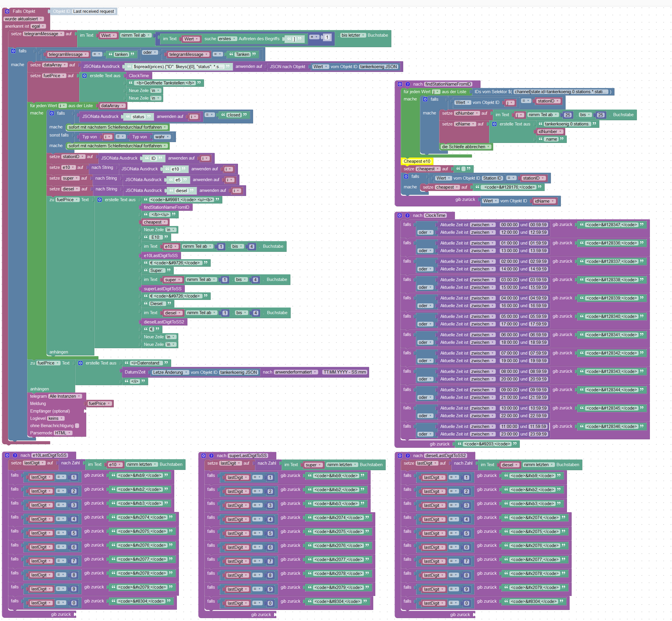Click comment question mark on findStationNameFromID function
The height and width of the screenshot is (621, 672).
click(x=407, y=84)
